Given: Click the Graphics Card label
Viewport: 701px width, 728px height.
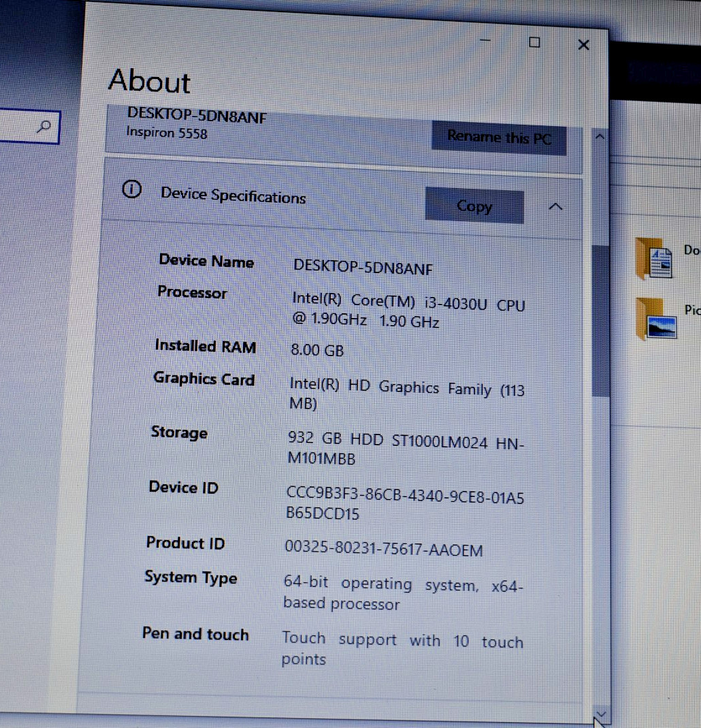Looking at the screenshot, I should (x=203, y=379).
